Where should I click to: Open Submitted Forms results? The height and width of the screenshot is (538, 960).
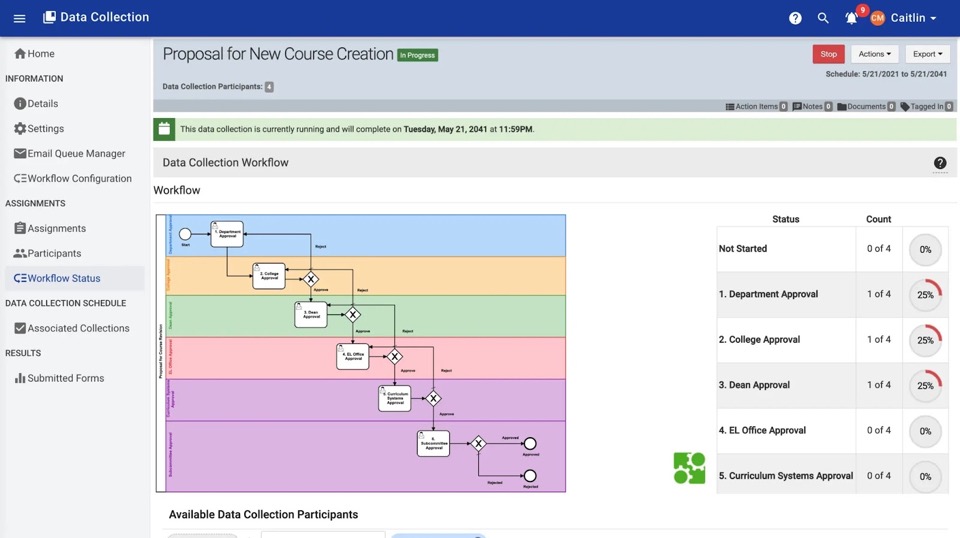click(x=59, y=378)
